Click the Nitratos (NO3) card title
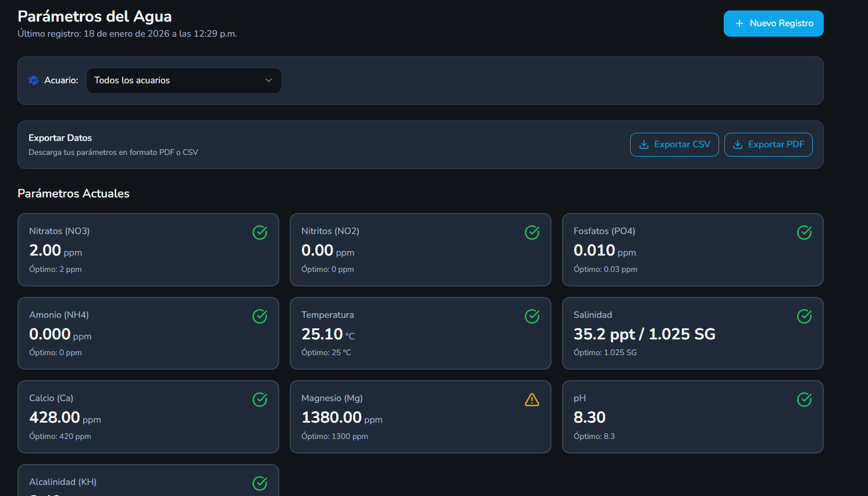 click(x=59, y=231)
